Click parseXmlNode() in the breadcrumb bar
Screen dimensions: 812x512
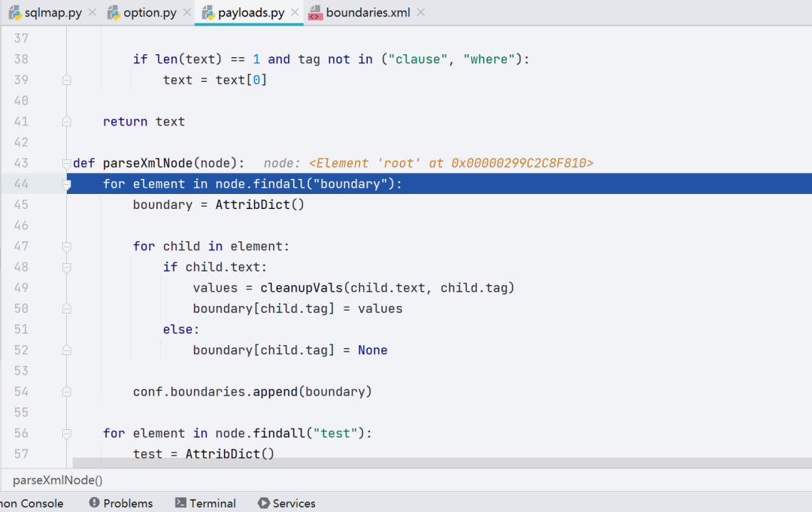pyautogui.click(x=57, y=480)
